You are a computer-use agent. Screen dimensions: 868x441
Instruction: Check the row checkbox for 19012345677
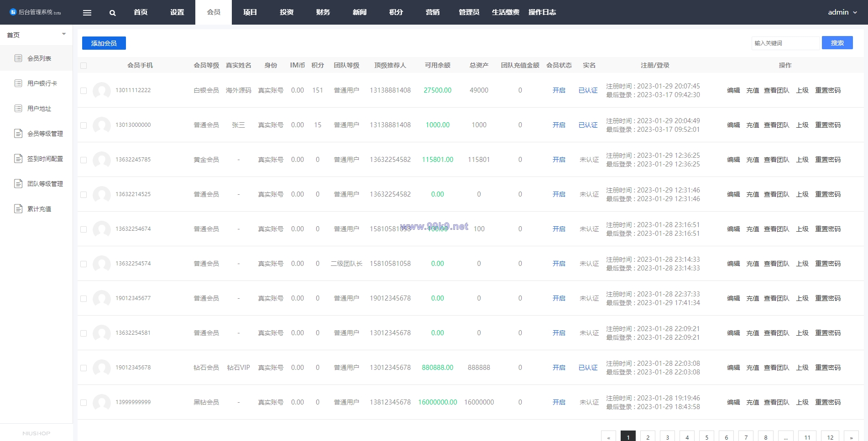(84, 299)
